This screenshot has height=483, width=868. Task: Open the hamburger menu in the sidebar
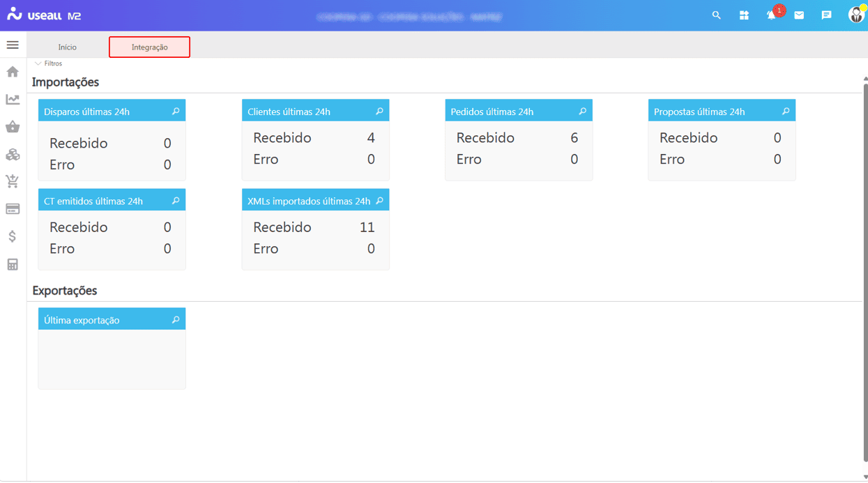(13, 45)
